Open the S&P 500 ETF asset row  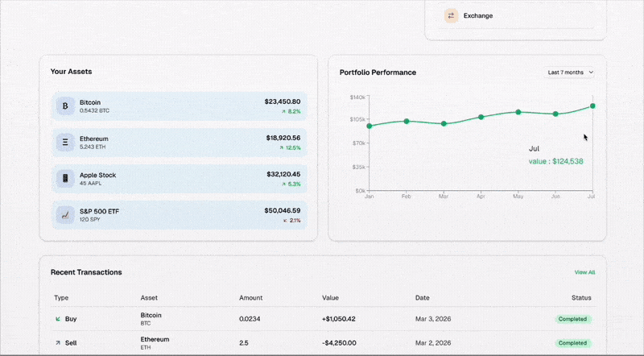point(178,215)
